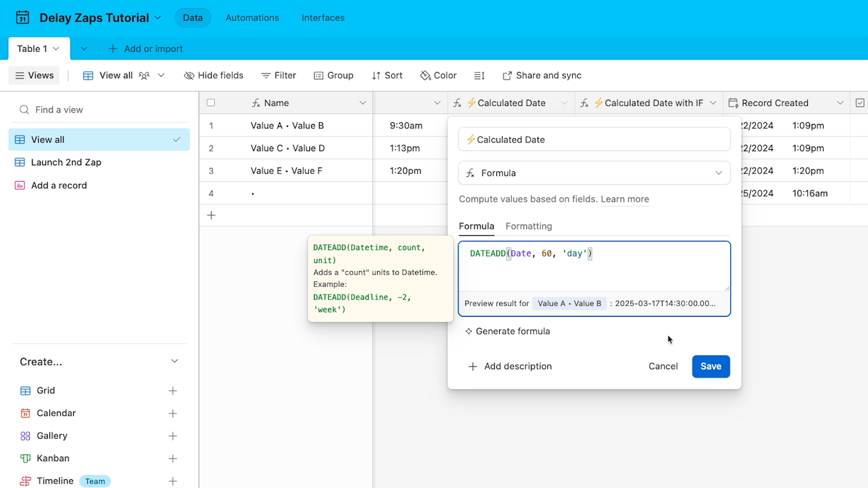Viewport: 868px width, 488px height.
Task: Click the calendar base icon
Action: (22, 17)
